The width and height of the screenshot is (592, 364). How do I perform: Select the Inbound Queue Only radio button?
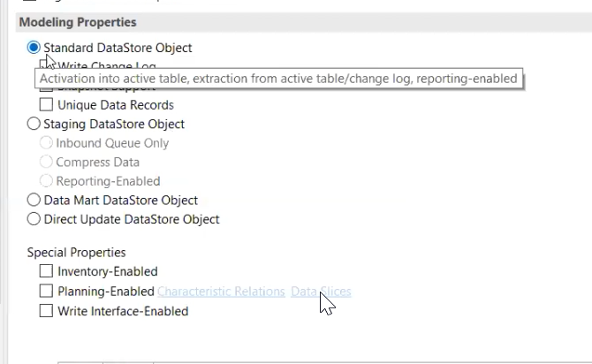[46, 143]
